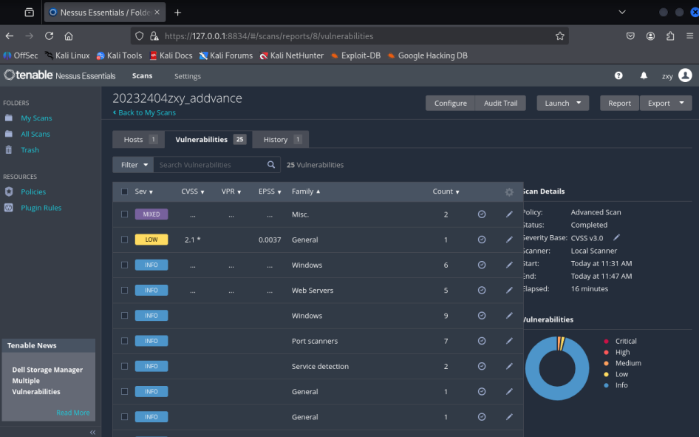Select all rows with header checkbox
Image resolution: width=700 pixels, height=437 pixels.
124,191
